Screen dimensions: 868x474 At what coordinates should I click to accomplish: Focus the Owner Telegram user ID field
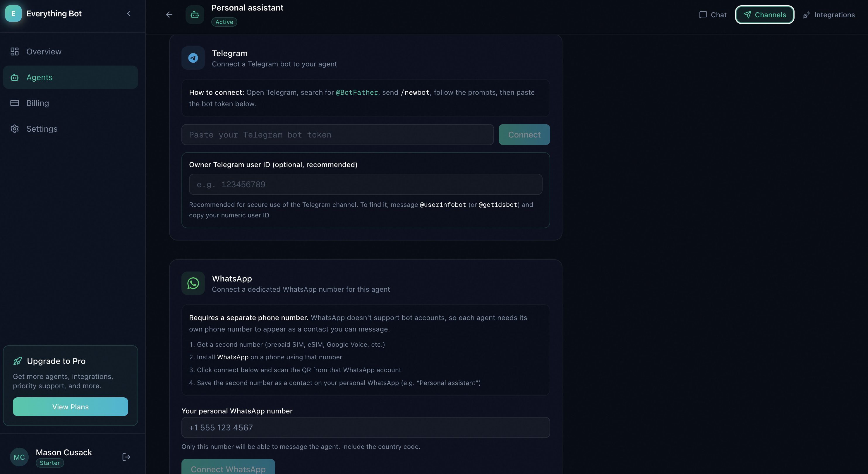366,184
